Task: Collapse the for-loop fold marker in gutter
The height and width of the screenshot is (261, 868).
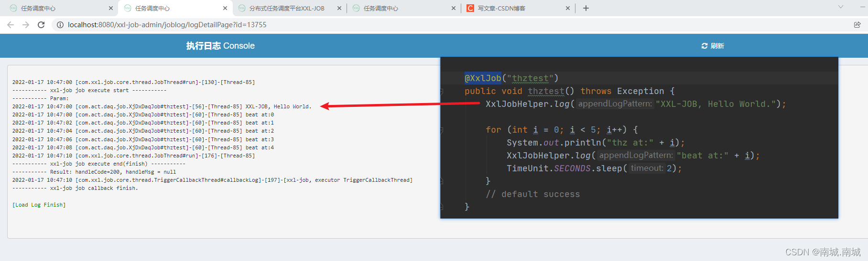Action: (442, 130)
